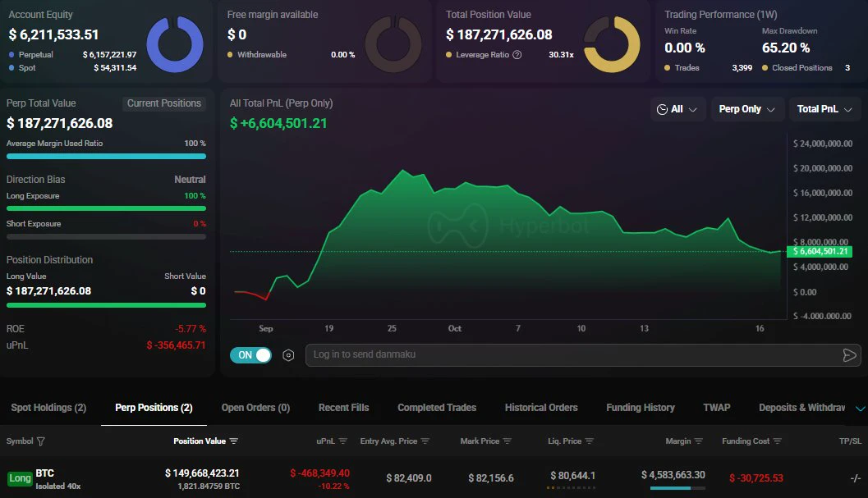
Task: Click the Average Margin Used Ratio bar
Action: coord(106,157)
